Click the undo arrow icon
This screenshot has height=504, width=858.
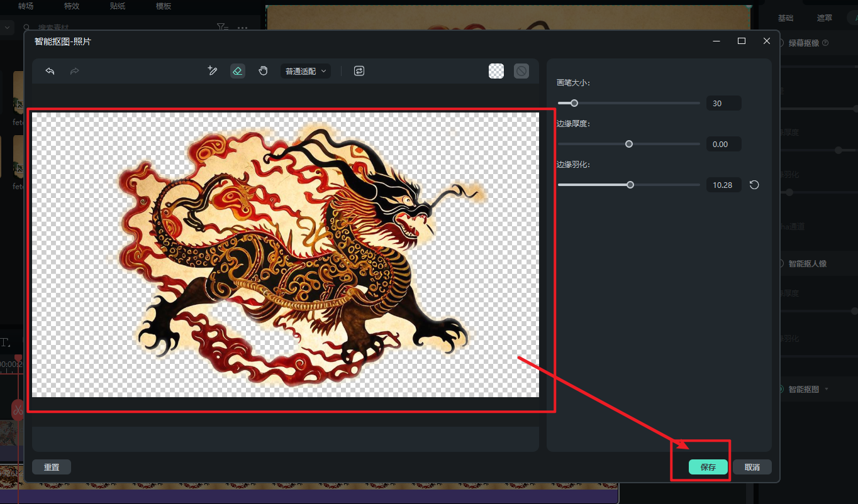pyautogui.click(x=50, y=71)
